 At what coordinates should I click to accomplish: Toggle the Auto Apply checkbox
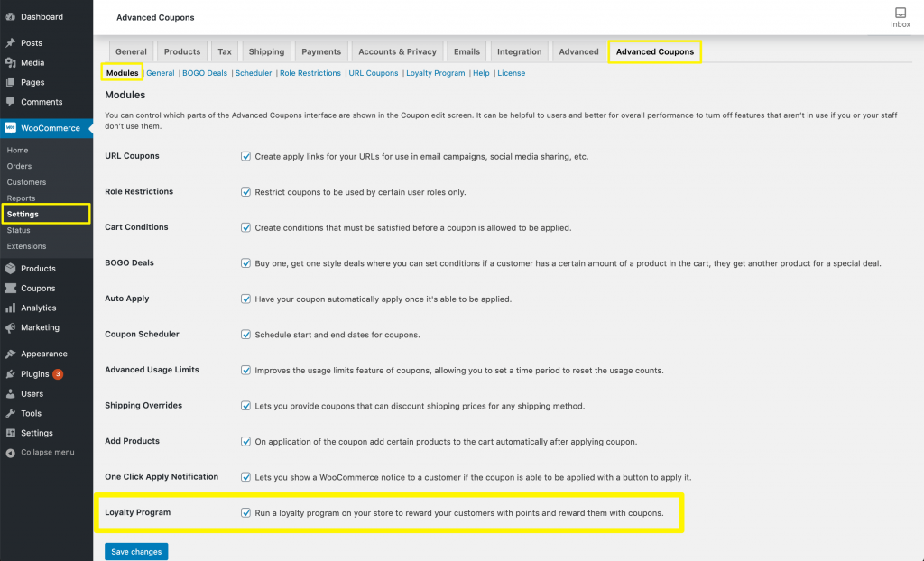click(x=245, y=299)
